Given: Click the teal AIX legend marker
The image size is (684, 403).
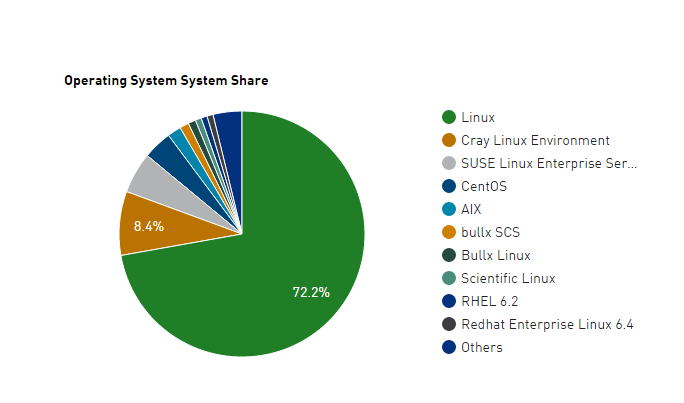Looking at the screenshot, I should [449, 210].
